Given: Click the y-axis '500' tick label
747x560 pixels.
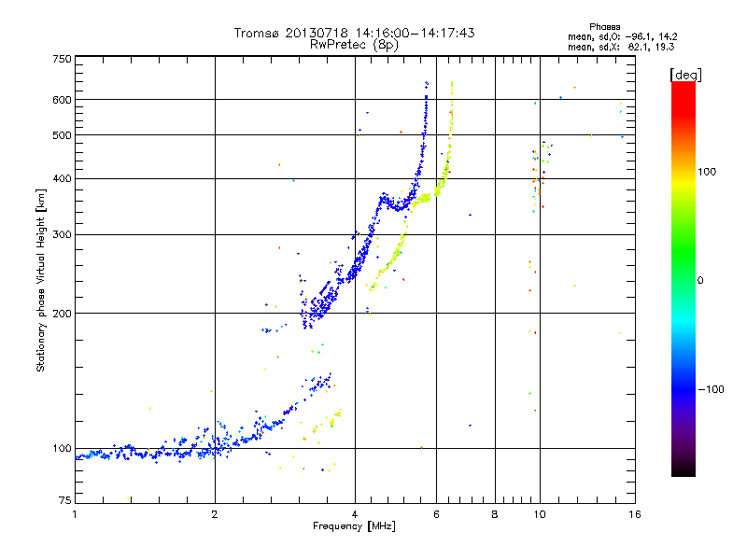Looking at the screenshot, I should click(x=62, y=135).
